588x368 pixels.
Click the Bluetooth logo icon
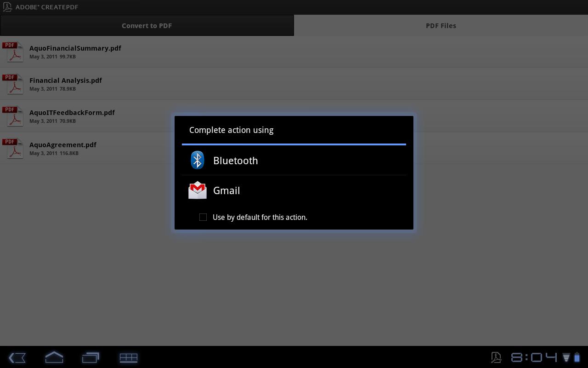point(198,160)
